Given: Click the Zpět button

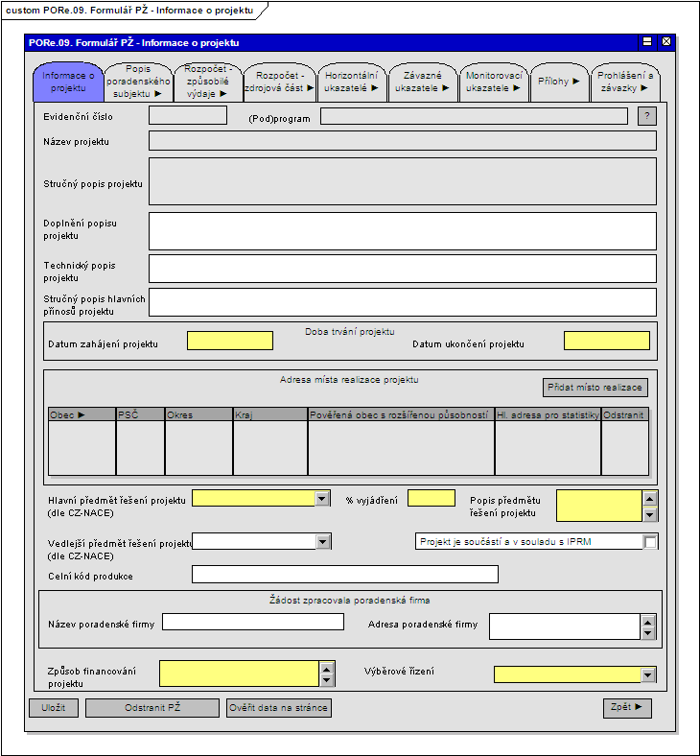Looking at the screenshot, I should [627, 707].
